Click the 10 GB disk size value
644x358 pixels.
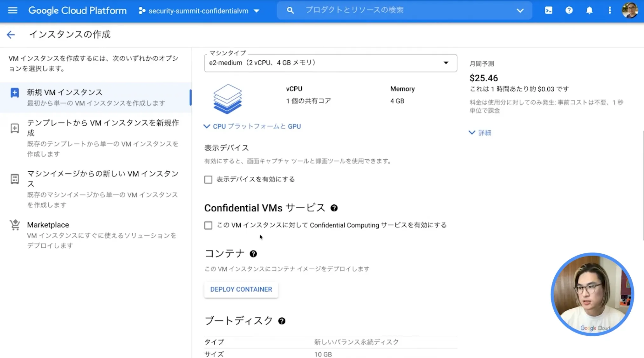(x=323, y=354)
